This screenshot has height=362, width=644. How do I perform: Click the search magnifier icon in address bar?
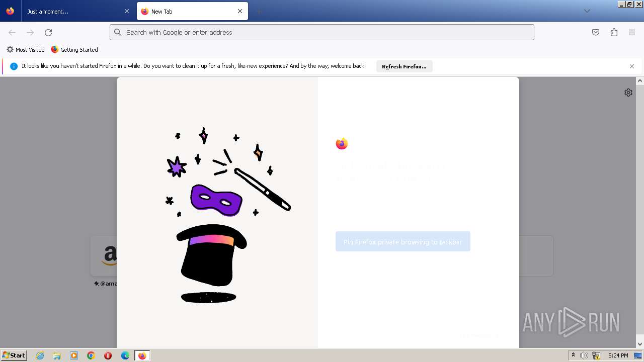pos(118,32)
